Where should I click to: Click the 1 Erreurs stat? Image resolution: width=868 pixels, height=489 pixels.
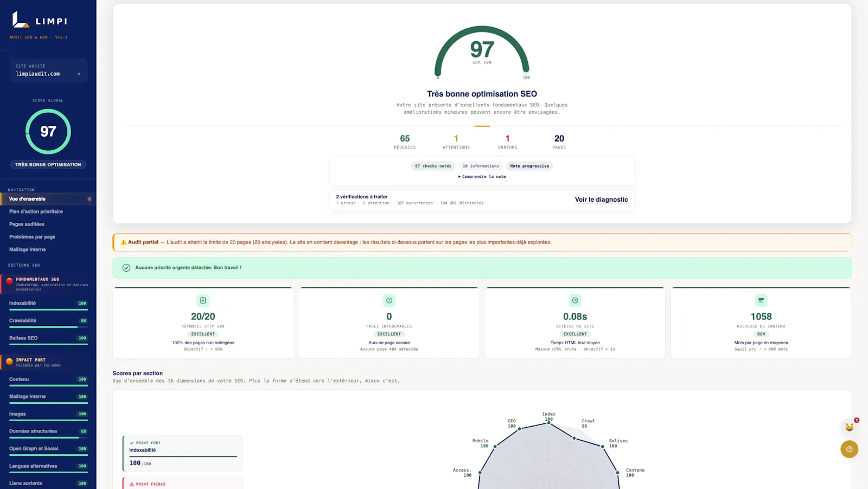pyautogui.click(x=507, y=141)
